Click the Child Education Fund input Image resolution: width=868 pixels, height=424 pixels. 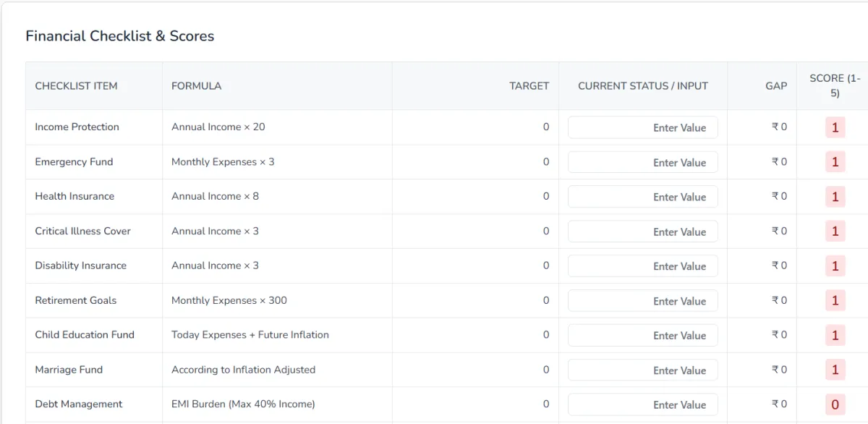(x=642, y=336)
